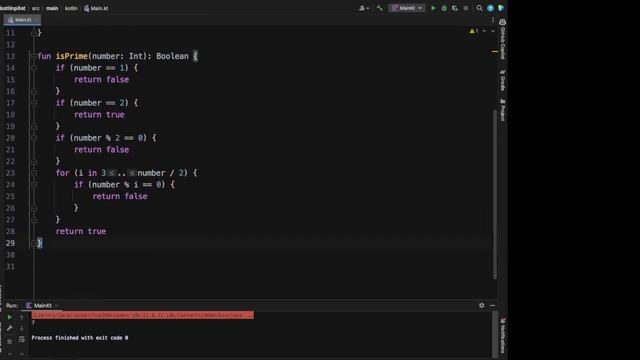Click 'Process finished with exit code 0'
The height and width of the screenshot is (360, 640).
[80, 338]
